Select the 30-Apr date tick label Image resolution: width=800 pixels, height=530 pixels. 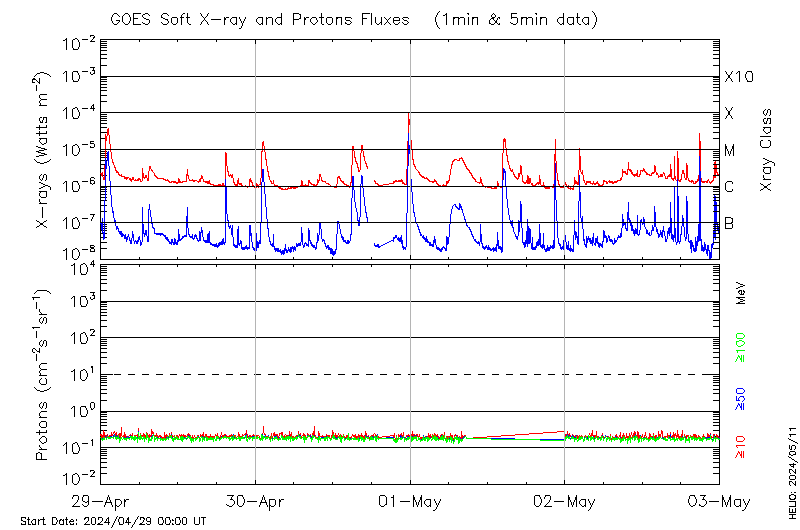(255, 502)
